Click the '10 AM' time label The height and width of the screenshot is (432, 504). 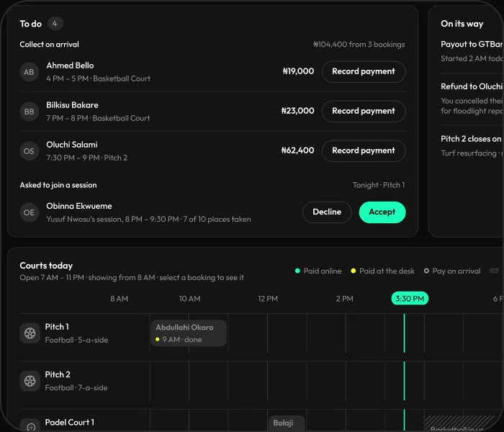click(x=189, y=299)
